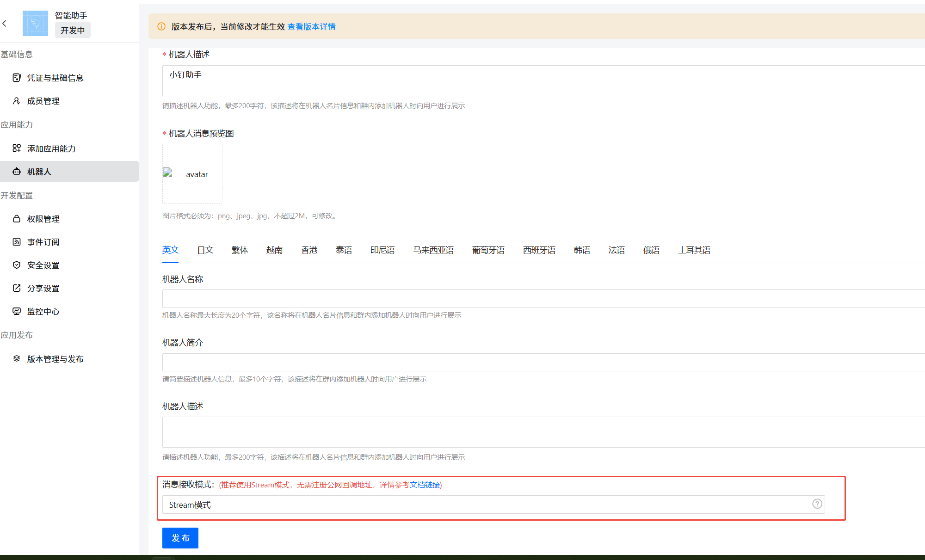
Task: Open the 文档链接 link
Action: pos(425,485)
